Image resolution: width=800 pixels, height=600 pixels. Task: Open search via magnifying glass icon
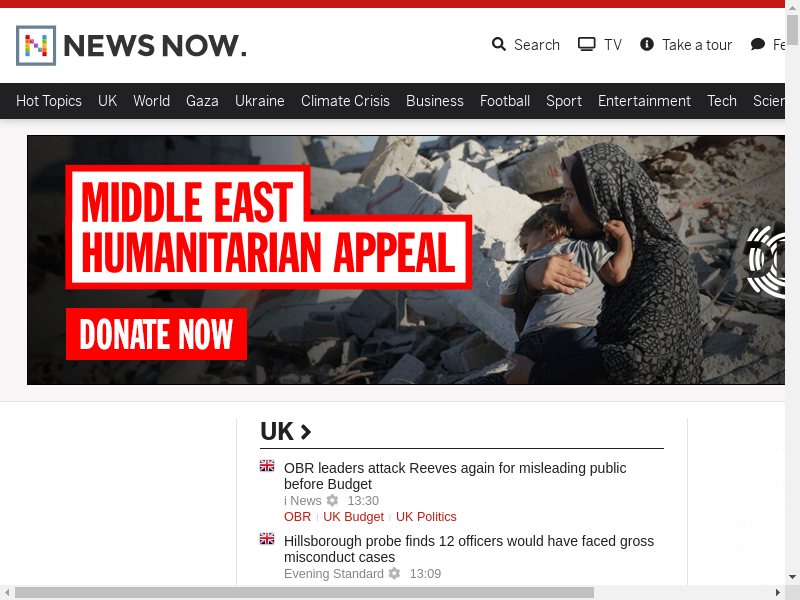point(498,44)
